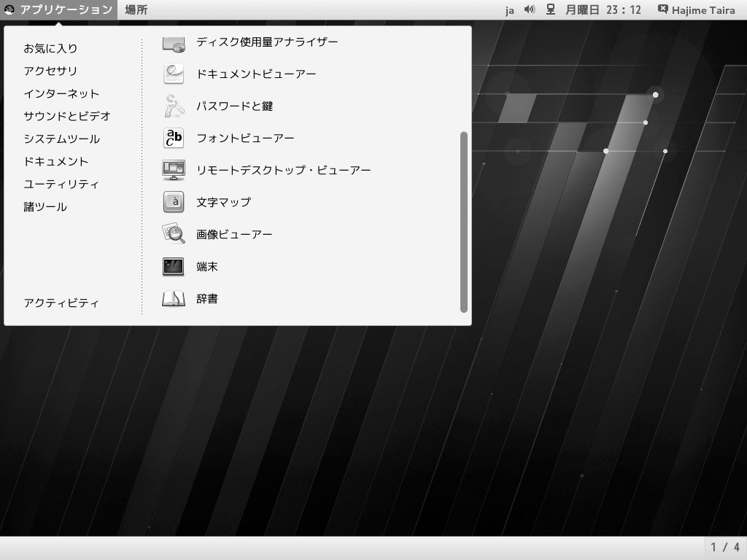Launch ドキュメントビューアー via its icon

[174, 74]
